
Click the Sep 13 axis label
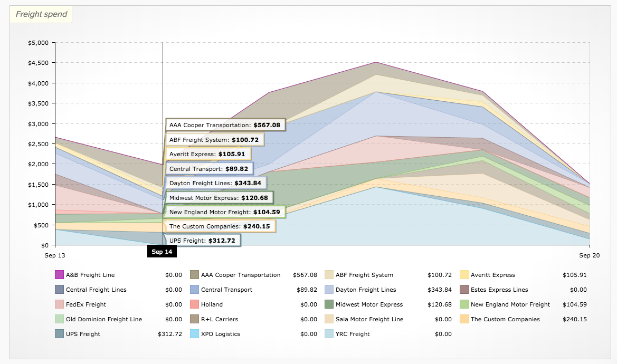[x=55, y=255]
